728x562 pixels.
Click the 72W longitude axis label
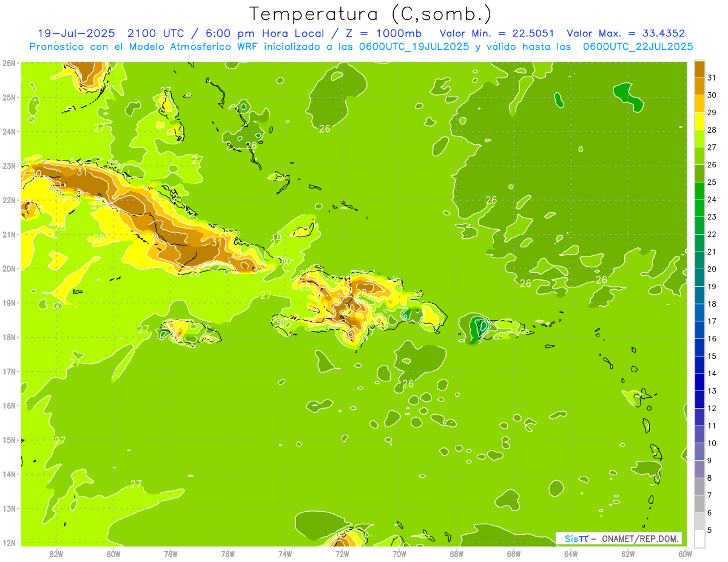pyautogui.click(x=342, y=554)
